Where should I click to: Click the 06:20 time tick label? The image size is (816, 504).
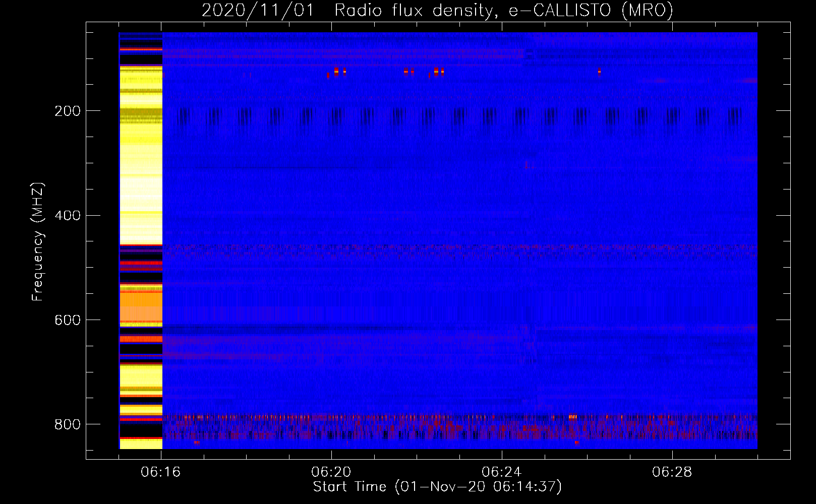coord(331,472)
